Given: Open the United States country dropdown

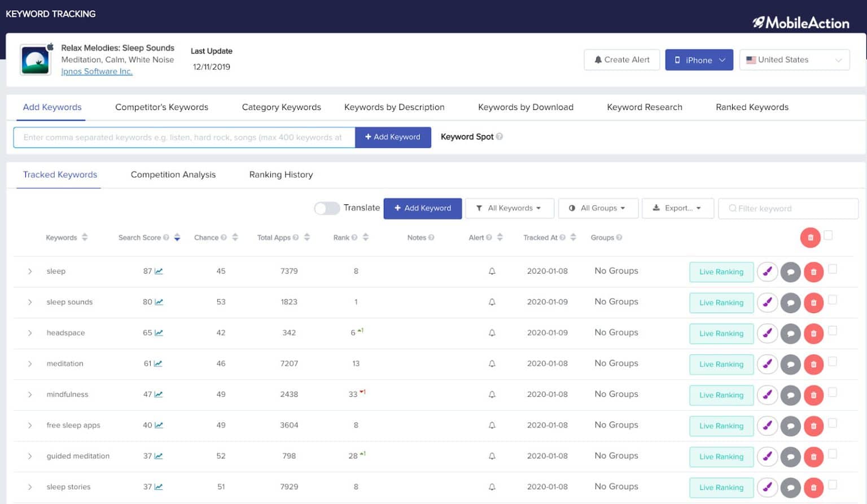Looking at the screenshot, I should click(794, 60).
